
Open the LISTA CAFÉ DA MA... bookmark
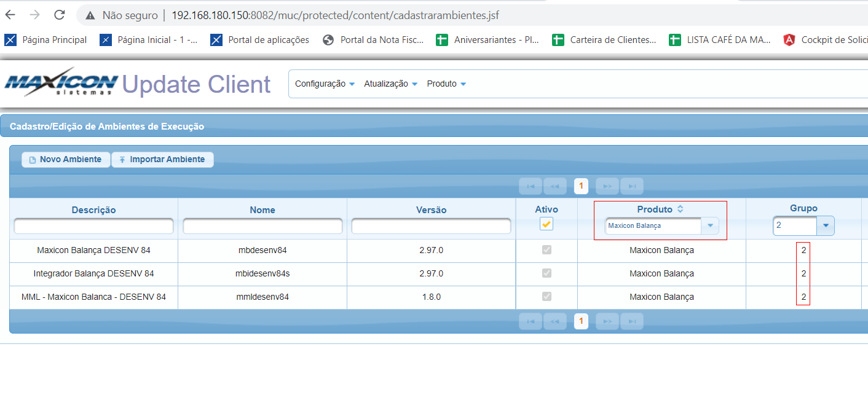[x=720, y=40]
